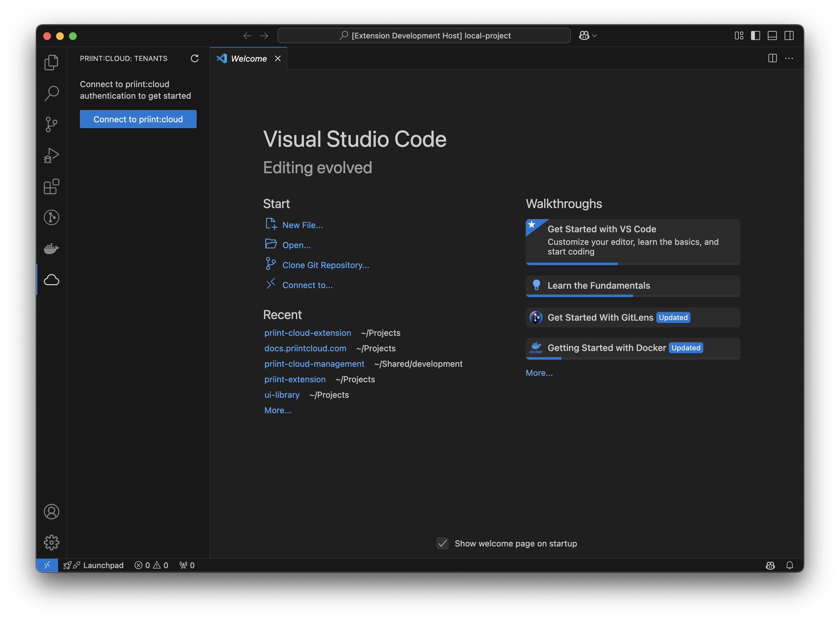Open the Docker view icon
This screenshot has height=620, width=840.
tap(51, 248)
